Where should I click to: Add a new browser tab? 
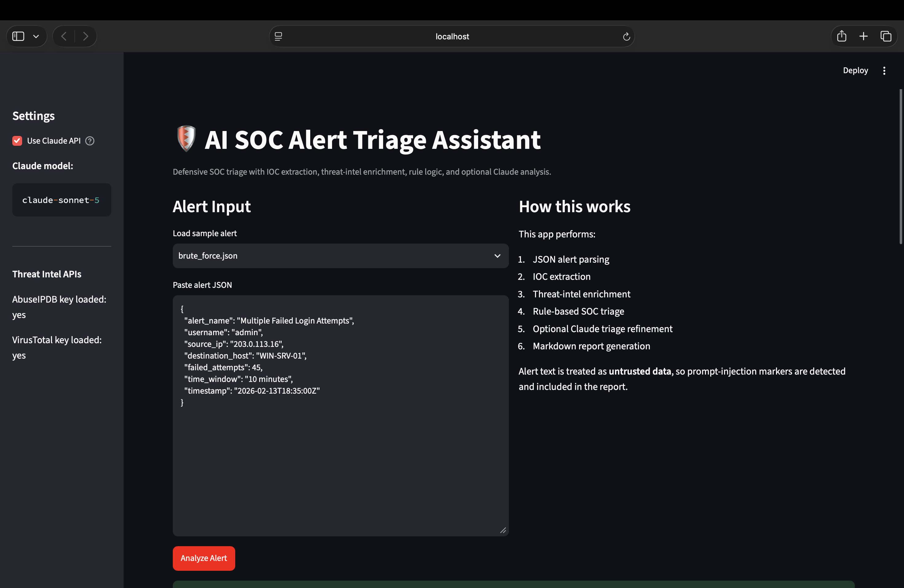click(863, 37)
